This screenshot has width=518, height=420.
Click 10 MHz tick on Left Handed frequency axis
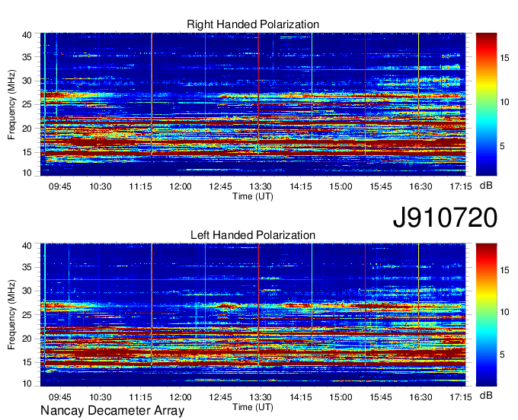click(x=27, y=383)
